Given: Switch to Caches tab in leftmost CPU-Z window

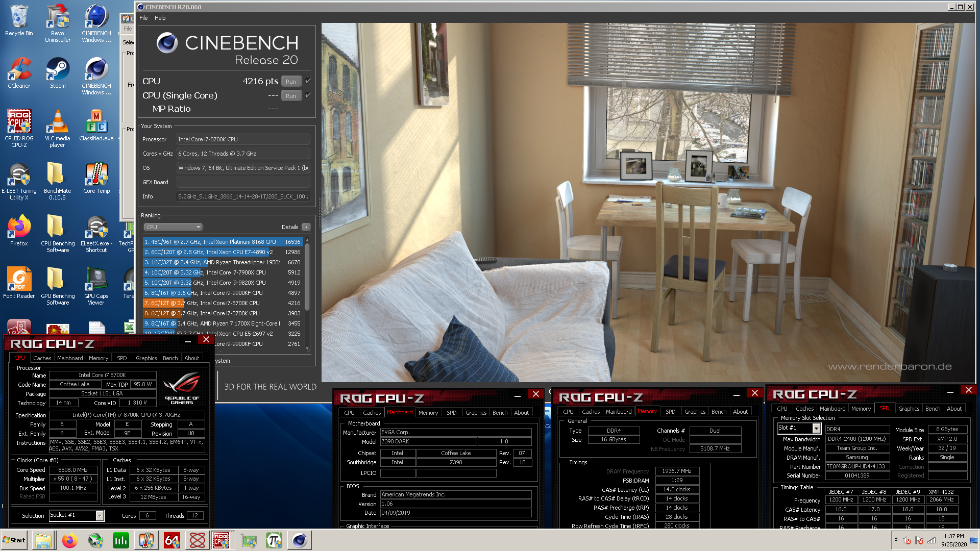Looking at the screenshot, I should tap(42, 358).
